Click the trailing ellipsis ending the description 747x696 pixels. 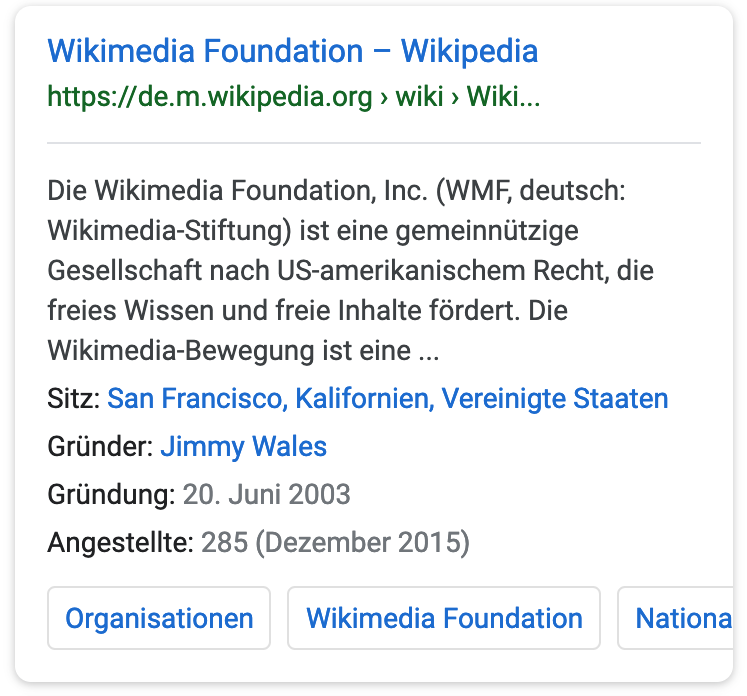[x=429, y=351]
